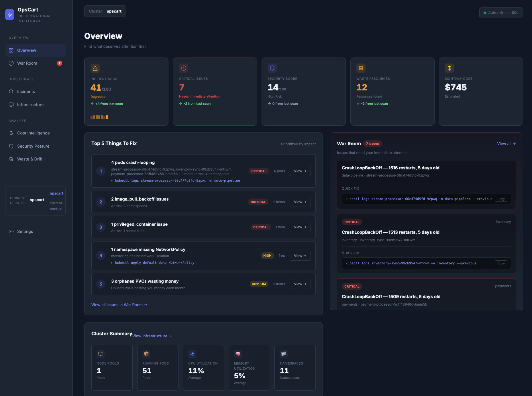Click the Node Pools computer icon
This screenshot has height=396, width=532.
[x=101, y=354]
